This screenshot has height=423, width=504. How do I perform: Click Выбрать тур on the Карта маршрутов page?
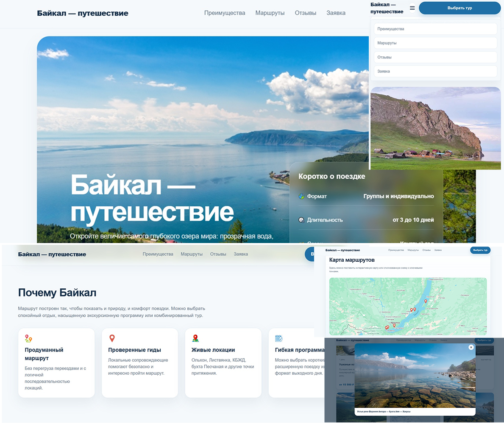[480, 250]
